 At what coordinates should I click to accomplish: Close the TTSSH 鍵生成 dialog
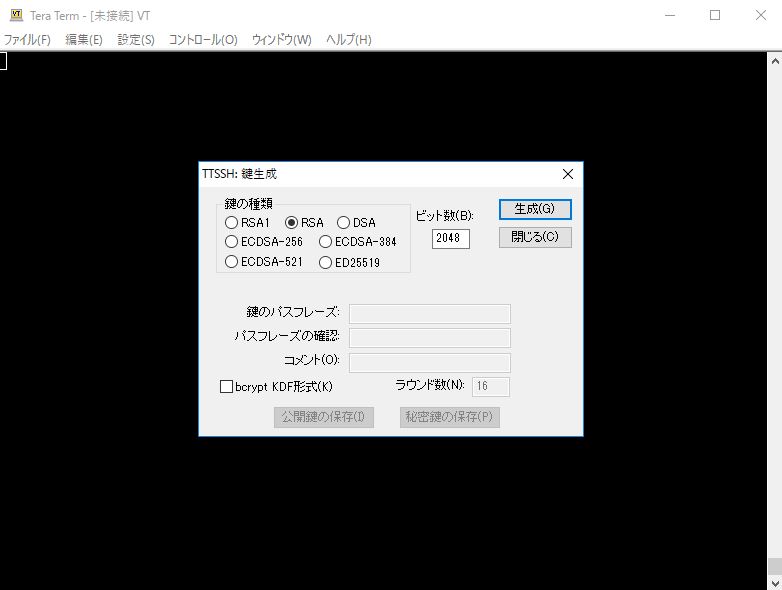(x=568, y=174)
